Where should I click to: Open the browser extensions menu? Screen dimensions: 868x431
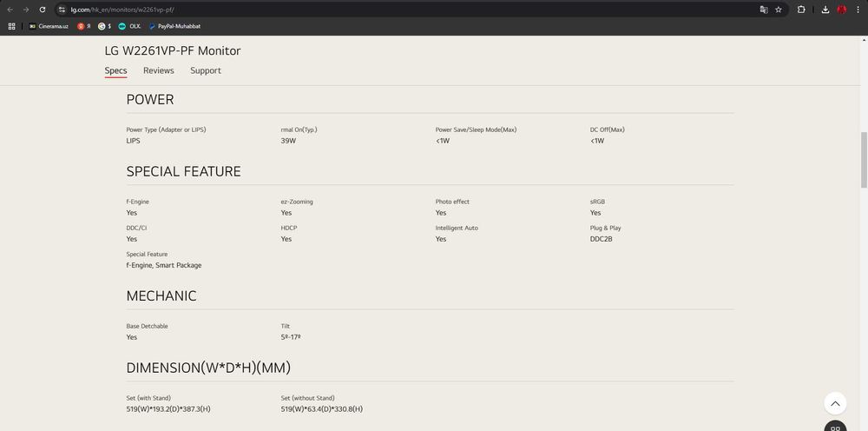[x=801, y=10]
